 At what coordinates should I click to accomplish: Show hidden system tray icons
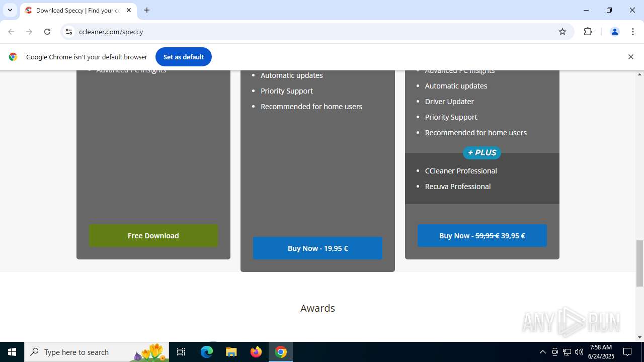coord(542,352)
